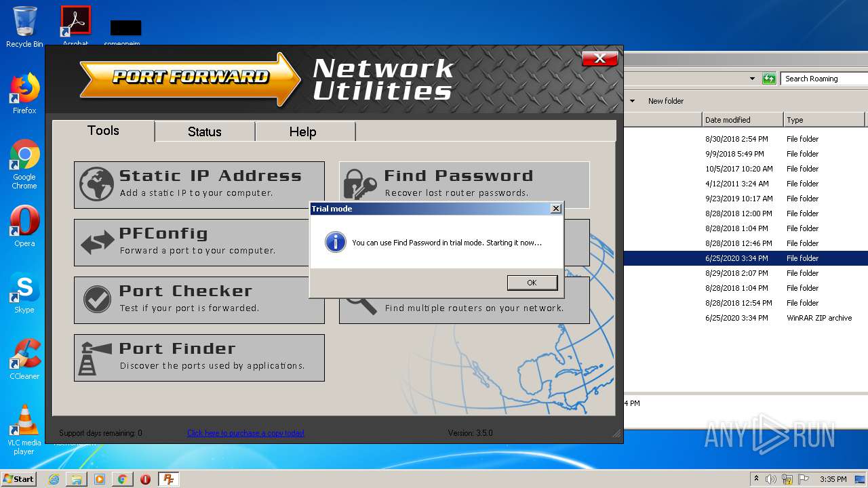The height and width of the screenshot is (488, 868).
Task: Select the row dated 4/12/2011 3:24 AM
Action: [746, 184]
